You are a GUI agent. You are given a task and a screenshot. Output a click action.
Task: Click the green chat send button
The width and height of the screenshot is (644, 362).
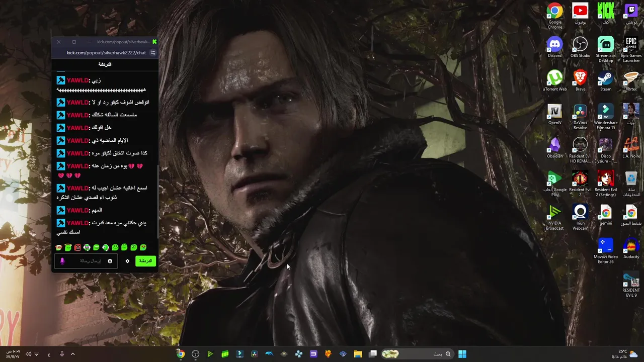[x=145, y=261]
